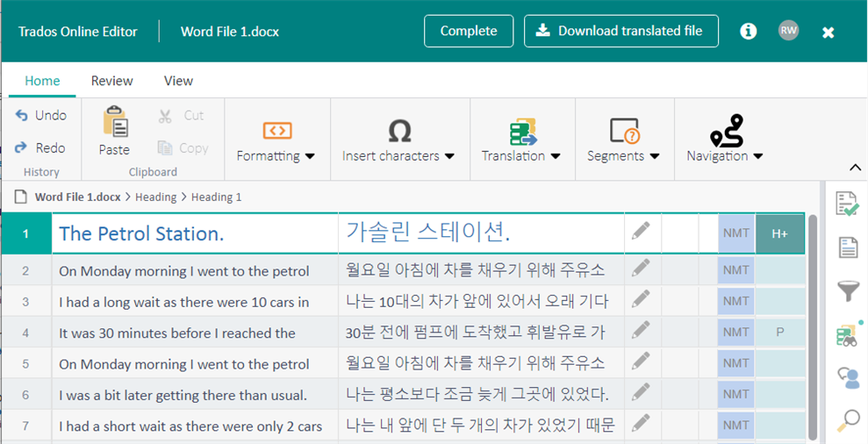Click target text of segment 1
This screenshot has width=868, height=444.
pos(428,232)
